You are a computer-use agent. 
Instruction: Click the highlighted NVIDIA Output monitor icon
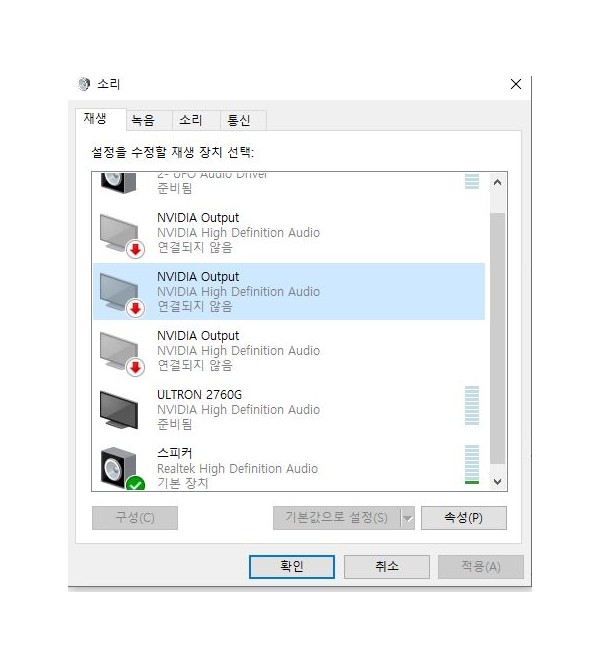[122, 295]
